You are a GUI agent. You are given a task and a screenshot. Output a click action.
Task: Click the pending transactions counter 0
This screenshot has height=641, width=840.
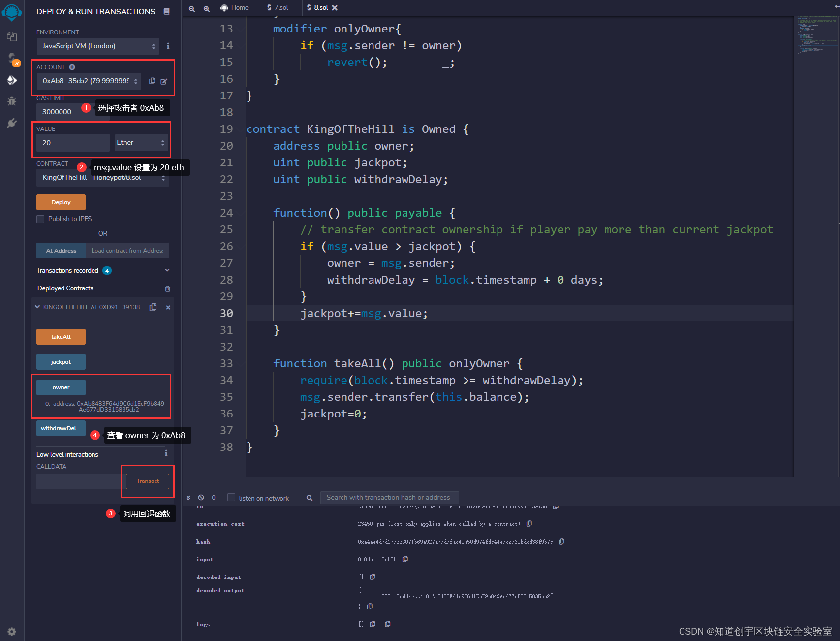click(x=214, y=498)
